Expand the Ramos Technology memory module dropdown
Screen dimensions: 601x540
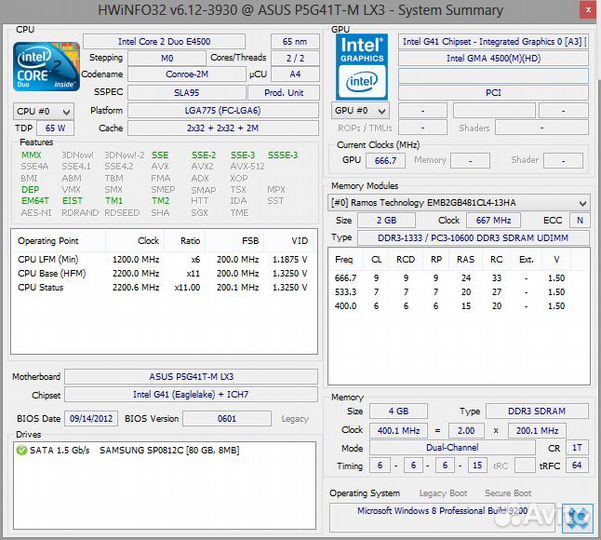(x=458, y=203)
